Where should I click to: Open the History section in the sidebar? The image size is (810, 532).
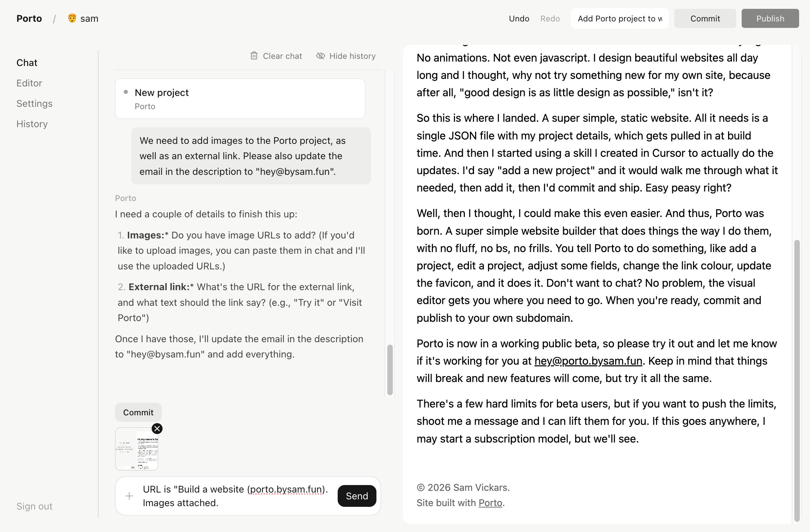tap(32, 124)
